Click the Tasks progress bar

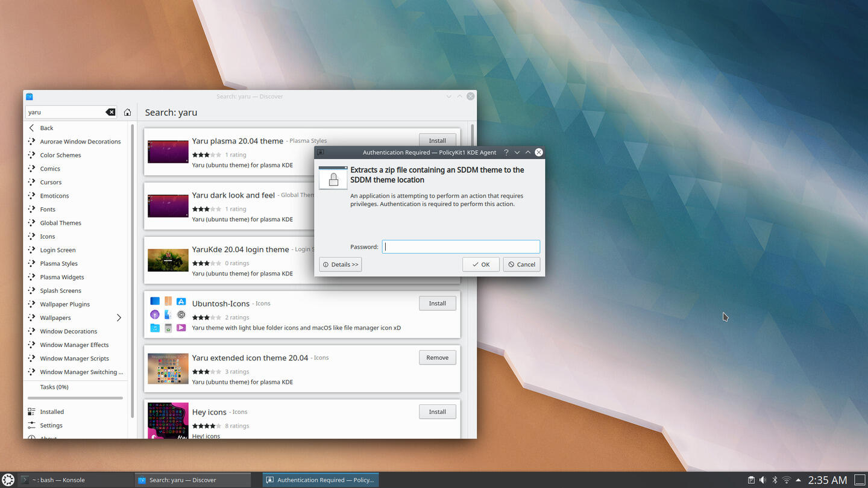tap(75, 398)
